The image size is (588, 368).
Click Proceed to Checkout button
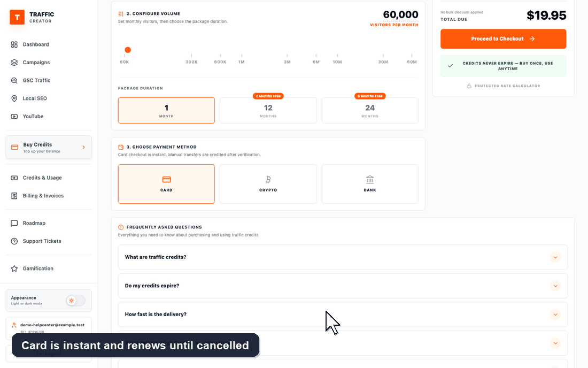pyautogui.click(x=503, y=39)
